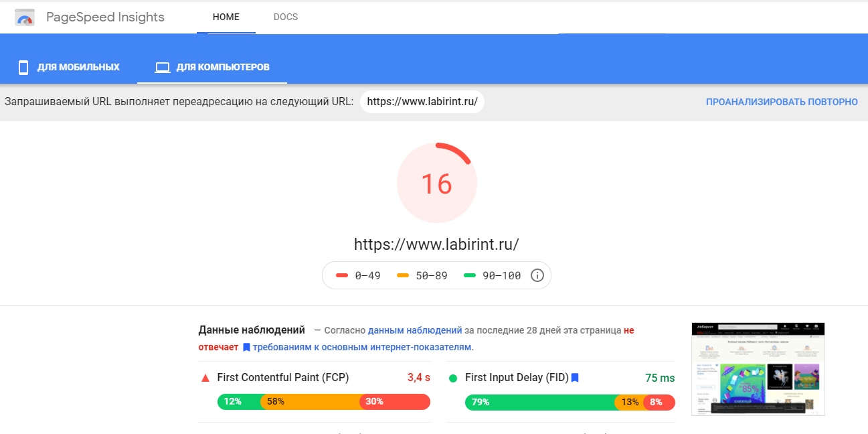Open the HOME tab
The height and width of the screenshot is (434, 868).
226,17
